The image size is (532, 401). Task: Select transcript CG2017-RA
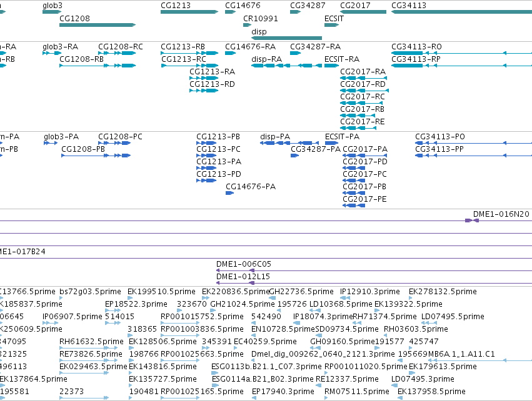[x=363, y=72]
